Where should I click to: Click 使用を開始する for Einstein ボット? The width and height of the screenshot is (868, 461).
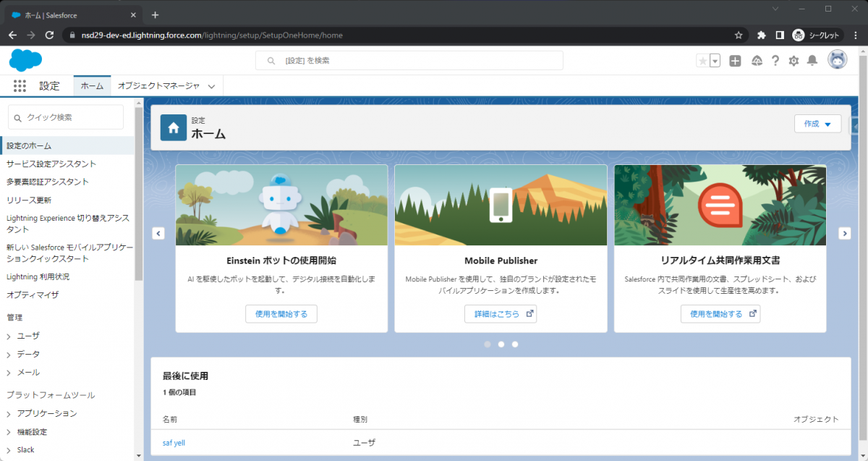coord(281,314)
